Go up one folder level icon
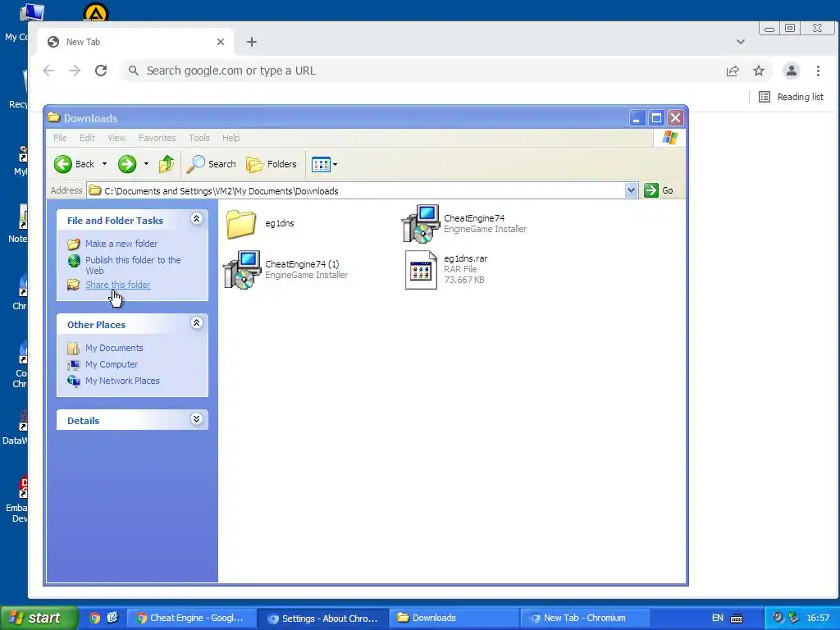Viewport: 840px width, 630px height. pyautogui.click(x=166, y=164)
